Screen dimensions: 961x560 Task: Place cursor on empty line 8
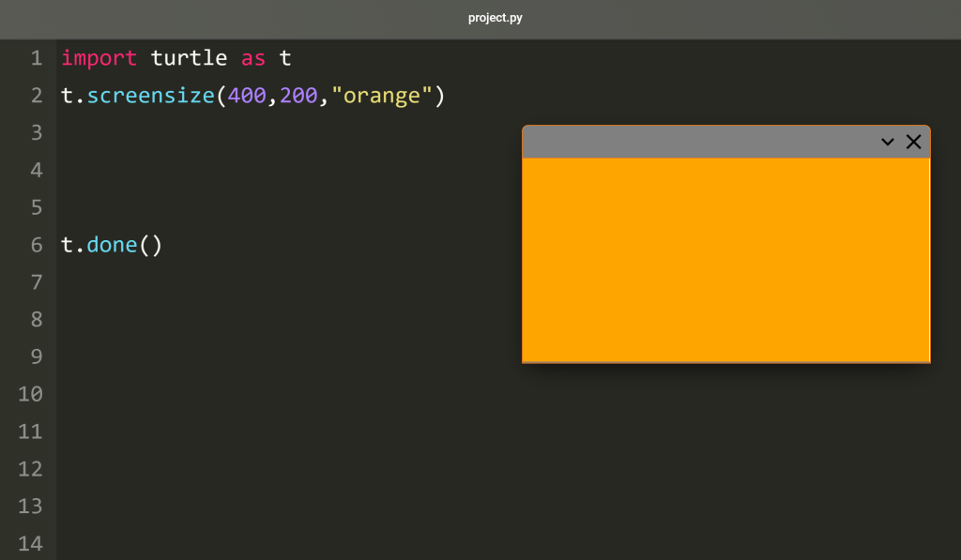pyautogui.click(x=509, y=319)
